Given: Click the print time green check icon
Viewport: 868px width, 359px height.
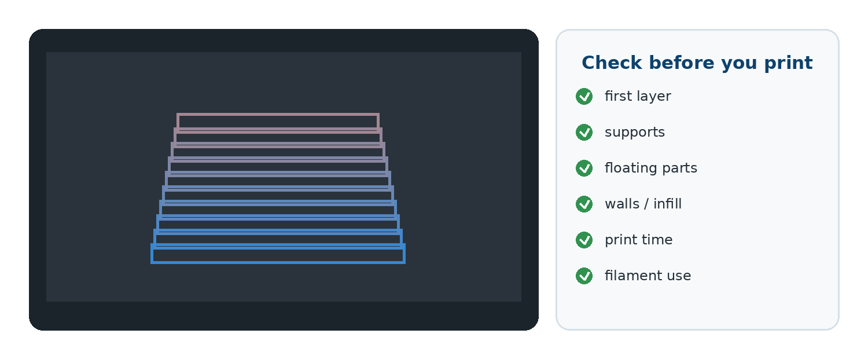Looking at the screenshot, I should [x=584, y=240].
